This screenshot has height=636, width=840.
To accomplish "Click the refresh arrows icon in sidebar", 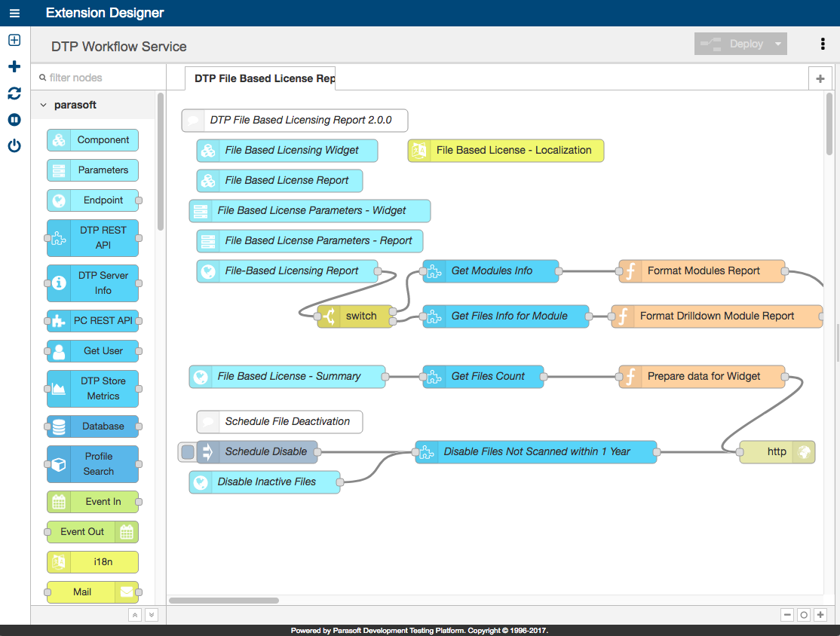I will tap(14, 93).
